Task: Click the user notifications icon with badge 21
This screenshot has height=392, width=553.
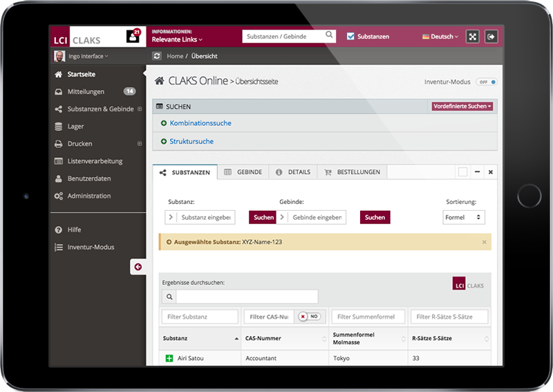Action: [133, 36]
